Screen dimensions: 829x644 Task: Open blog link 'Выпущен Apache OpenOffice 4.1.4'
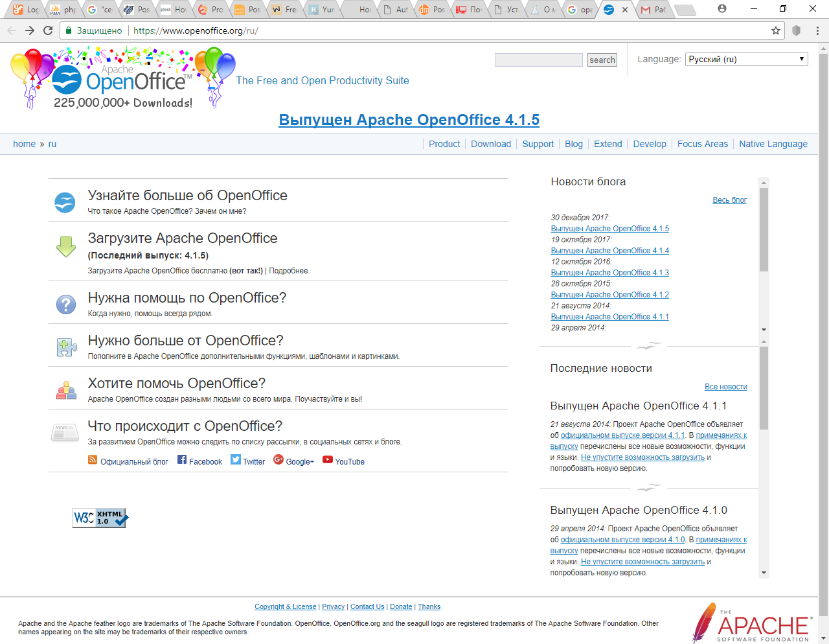610,251
